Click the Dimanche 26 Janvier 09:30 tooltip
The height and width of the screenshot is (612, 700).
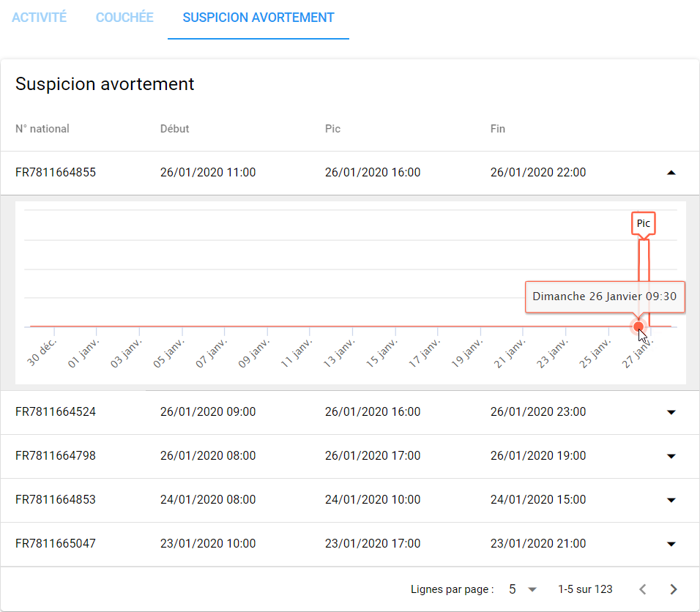tap(605, 296)
